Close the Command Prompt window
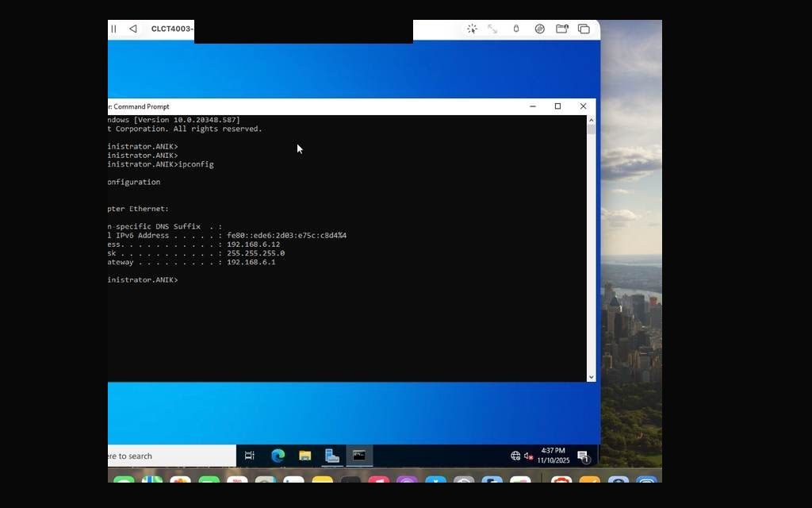This screenshot has width=812, height=508. (583, 106)
